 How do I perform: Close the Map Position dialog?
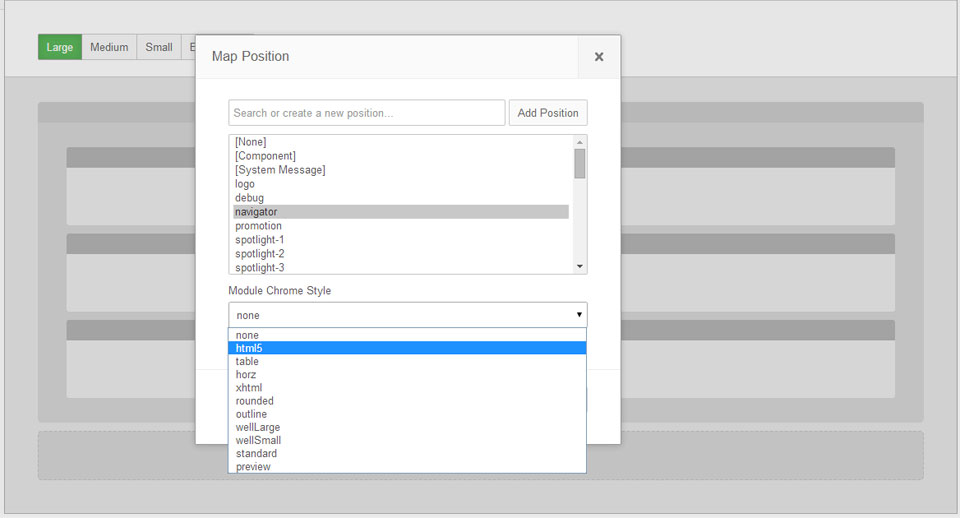599,57
